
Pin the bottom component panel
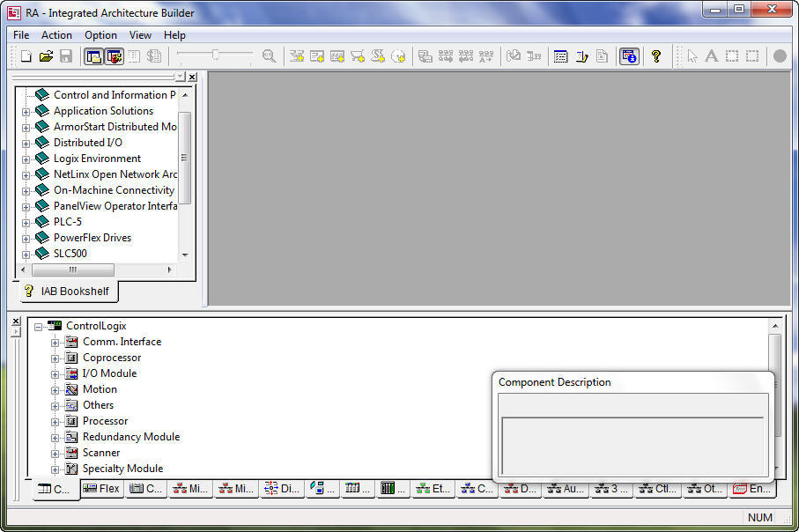coord(16,332)
